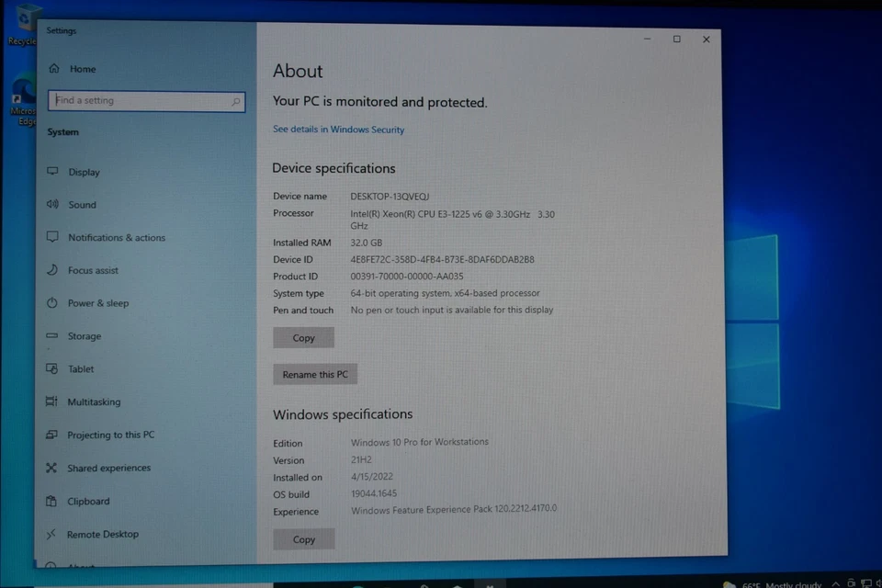Viewport: 882px width, 588px height.
Task: Select Windows Feature Experience Pack text
Action: click(x=454, y=510)
